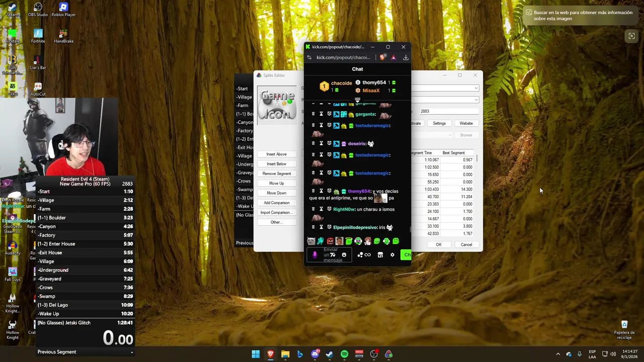Select the Jetski Glitch split in LiveSplit
The image size is (644, 362).
click(85, 322)
